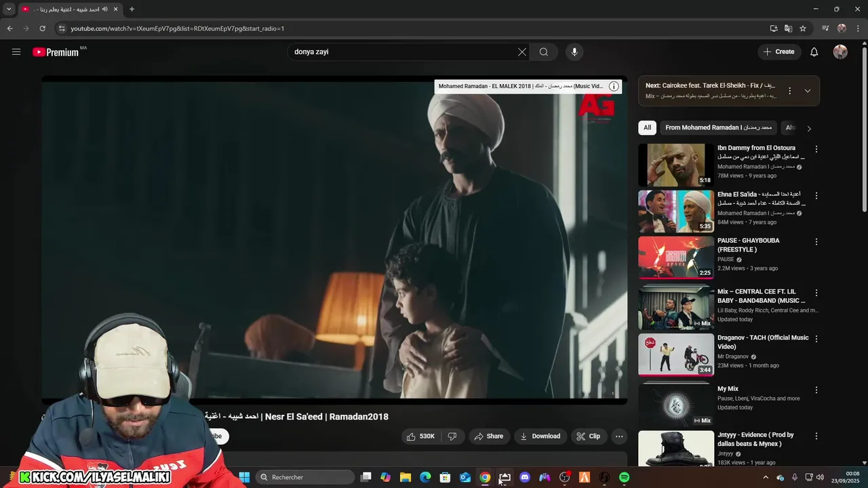
Task: Click the browser address bar URL
Action: click(x=177, y=28)
